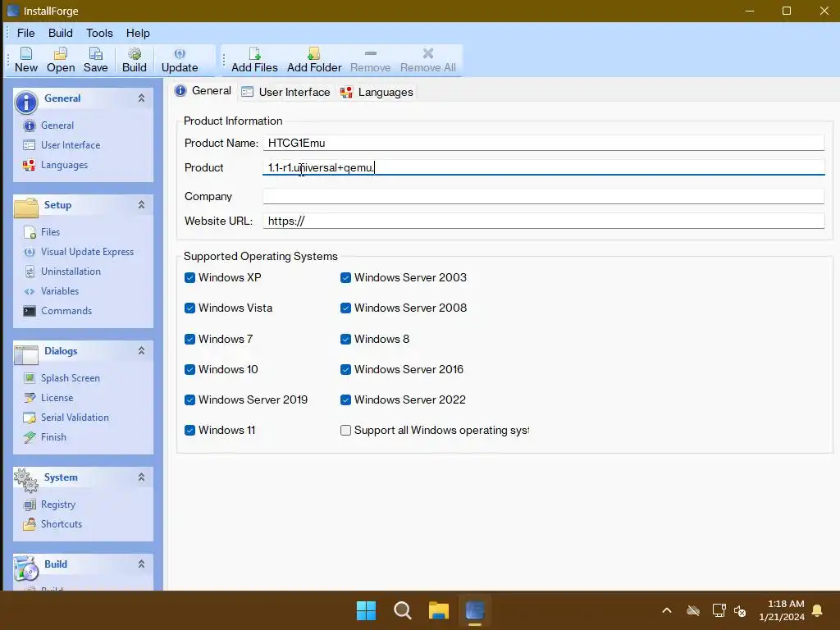Click the Add Files toolbar icon
The width and height of the screenshot is (840, 630).
point(254,59)
